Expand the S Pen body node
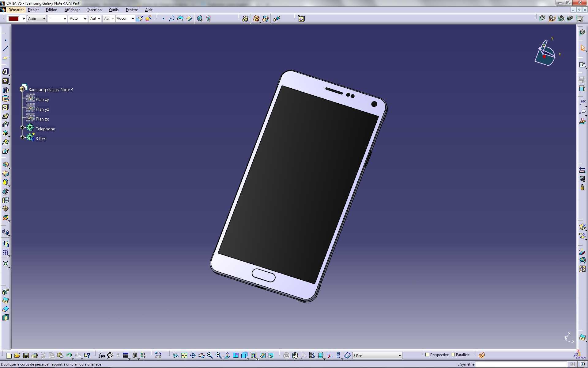588x368 pixels. click(x=22, y=137)
